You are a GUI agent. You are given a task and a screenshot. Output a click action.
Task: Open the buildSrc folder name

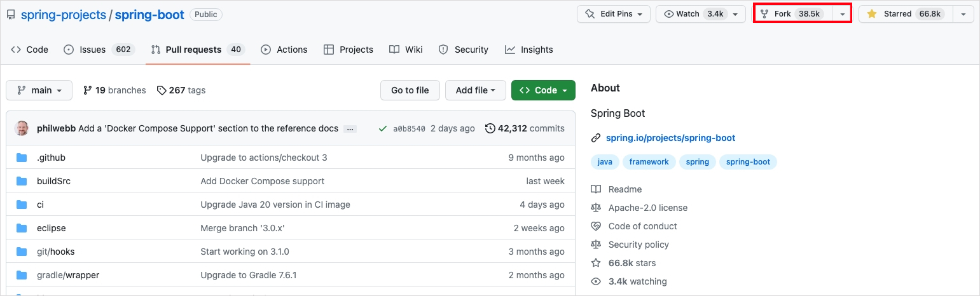point(53,181)
